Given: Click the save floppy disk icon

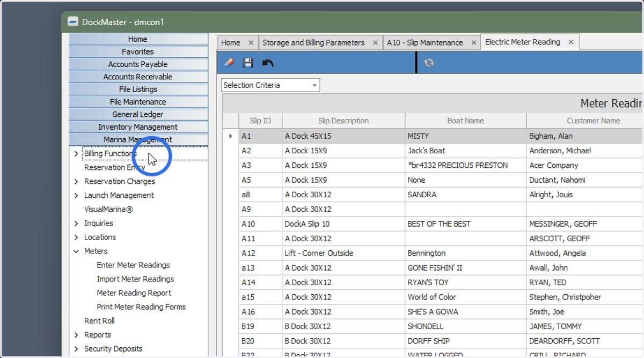Looking at the screenshot, I should (248, 63).
